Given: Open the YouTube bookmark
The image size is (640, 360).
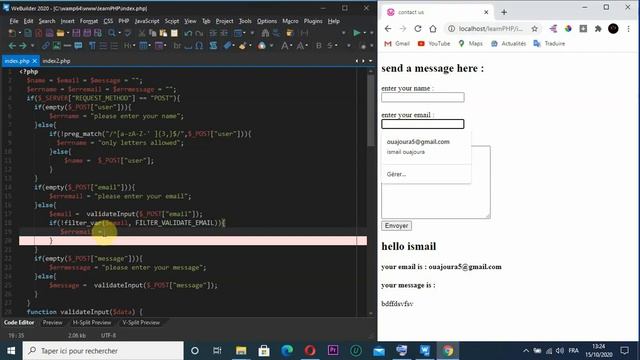Looking at the screenshot, I should (x=433, y=43).
